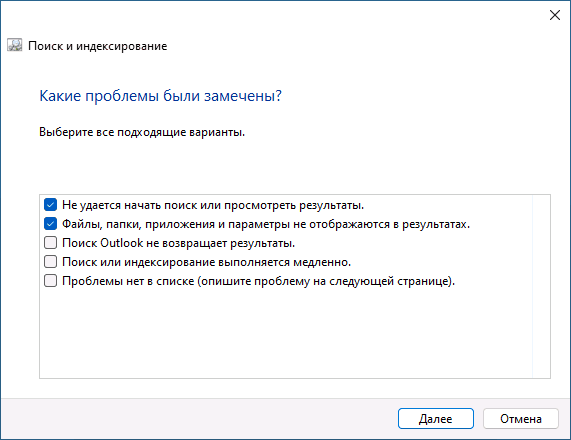Click the "Выберите все подходящие варианты" instruction text
This screenshot has width=571, height=440.
click(x=142, y=132)
